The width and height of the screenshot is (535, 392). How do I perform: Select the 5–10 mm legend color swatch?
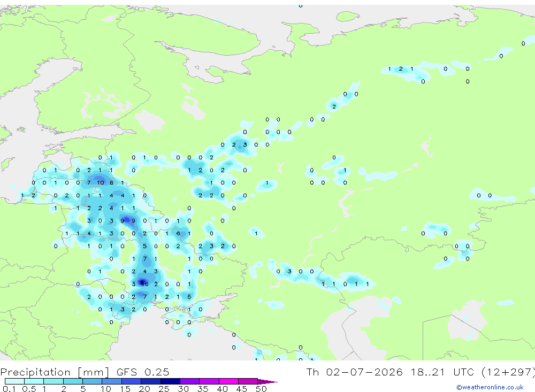(92, 381)
